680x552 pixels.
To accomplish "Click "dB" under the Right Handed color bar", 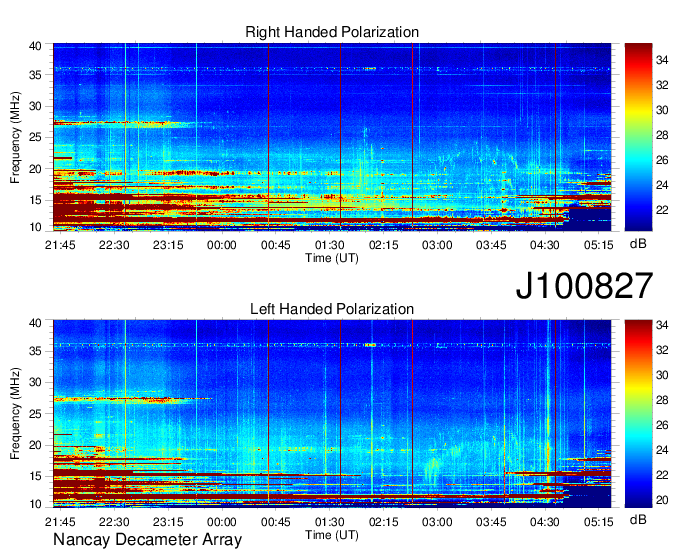I will point(638,244).
